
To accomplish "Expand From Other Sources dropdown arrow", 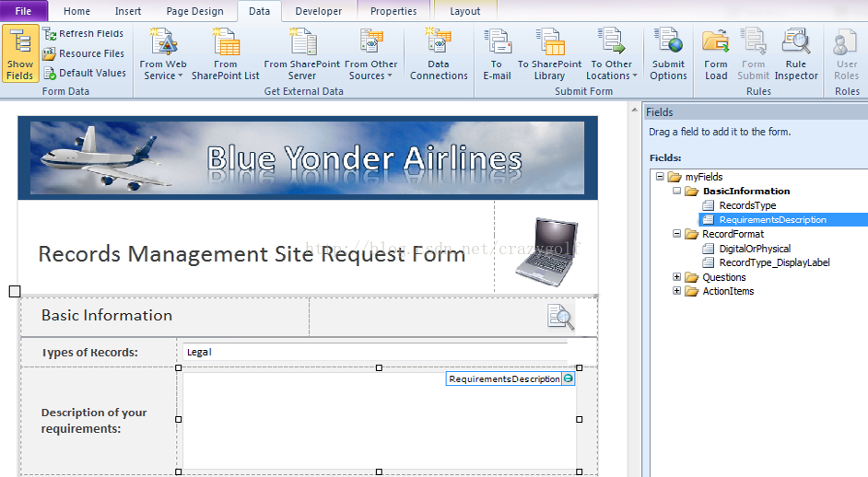I will coord(390,76).
